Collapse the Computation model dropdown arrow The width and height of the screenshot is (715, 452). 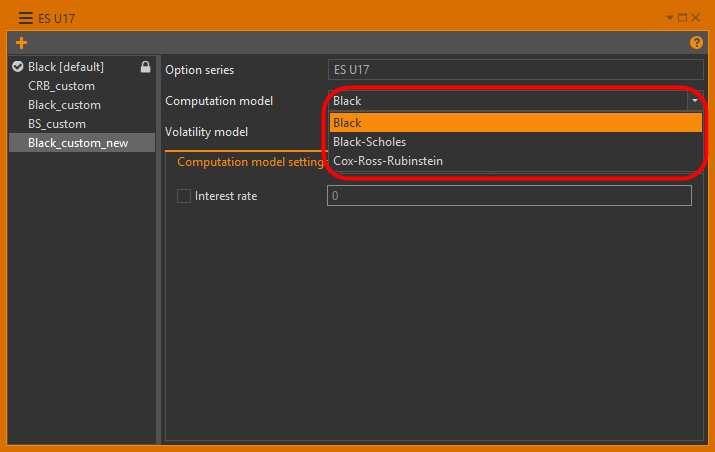692,101
